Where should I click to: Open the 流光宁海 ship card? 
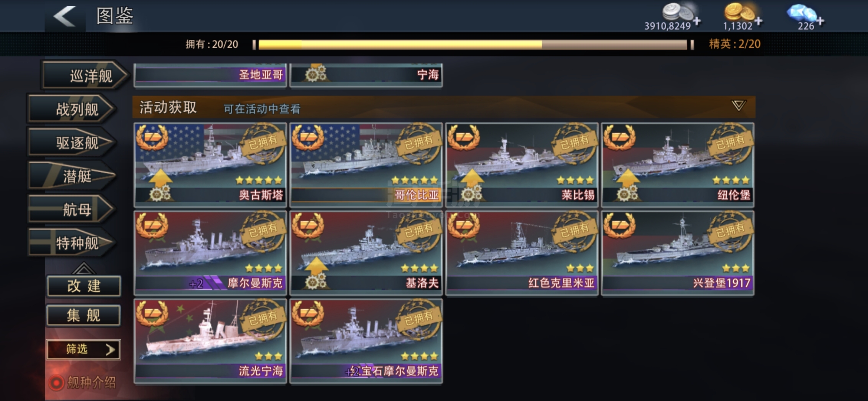coord(210,341)
